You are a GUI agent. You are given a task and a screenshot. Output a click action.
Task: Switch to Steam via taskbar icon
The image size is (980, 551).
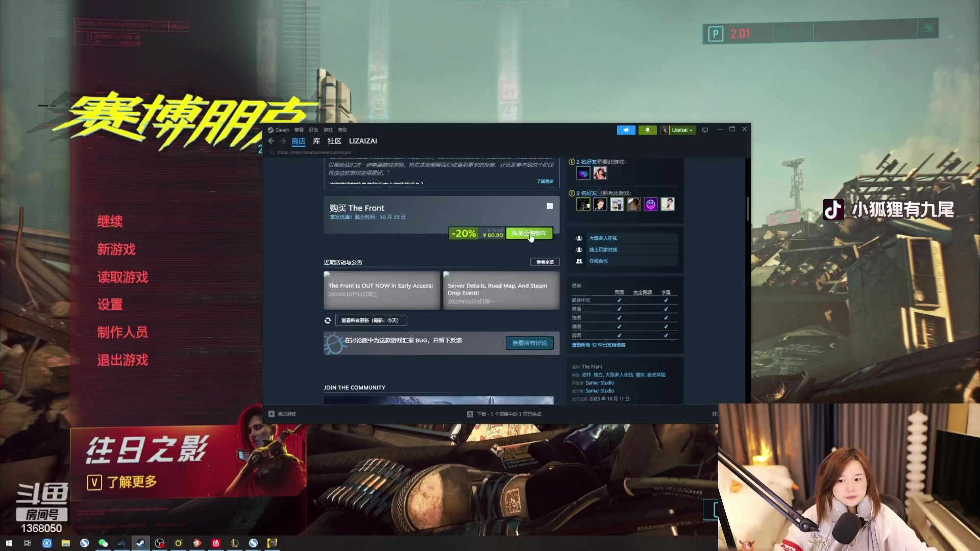coord(140,543)
